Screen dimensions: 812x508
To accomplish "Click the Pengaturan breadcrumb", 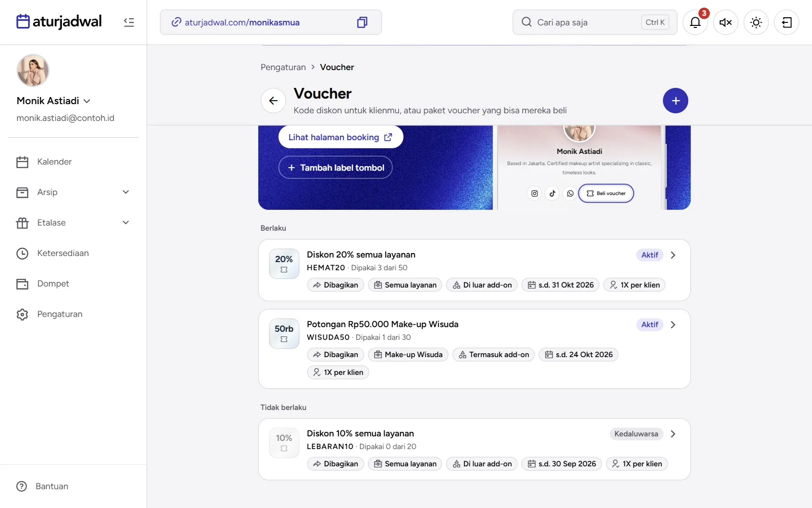I will coord(283,67).
